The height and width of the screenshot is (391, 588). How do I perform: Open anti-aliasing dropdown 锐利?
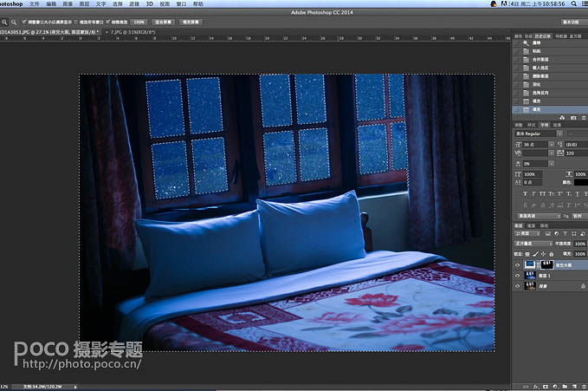coord(579,216)
